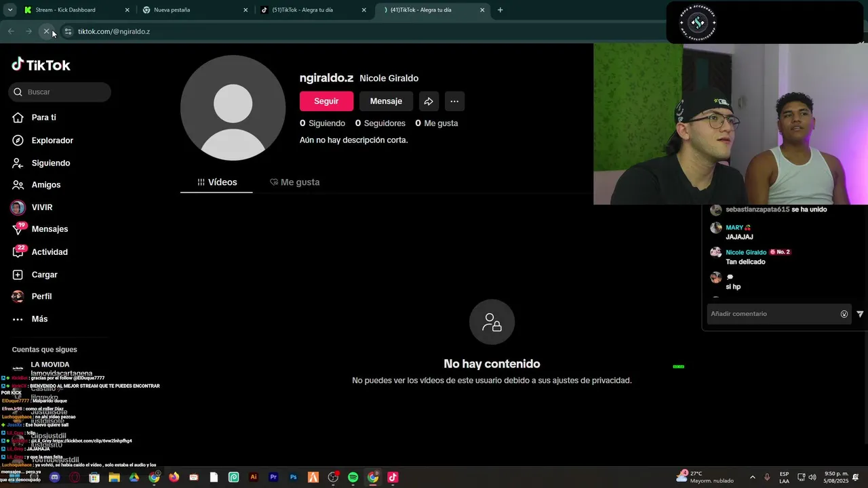
Task: Go back in browser history
Action: 11,31
